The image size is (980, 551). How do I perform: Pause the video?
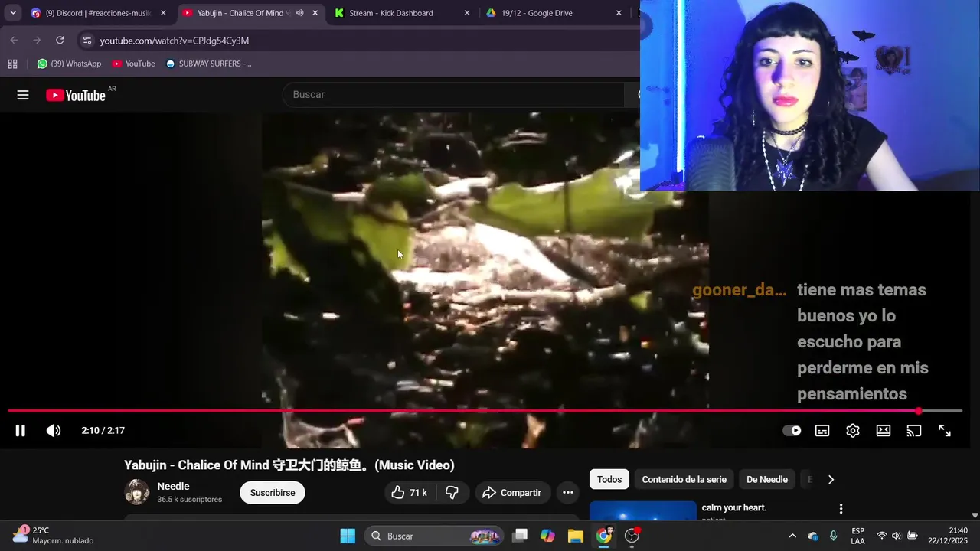coord(21,431)
